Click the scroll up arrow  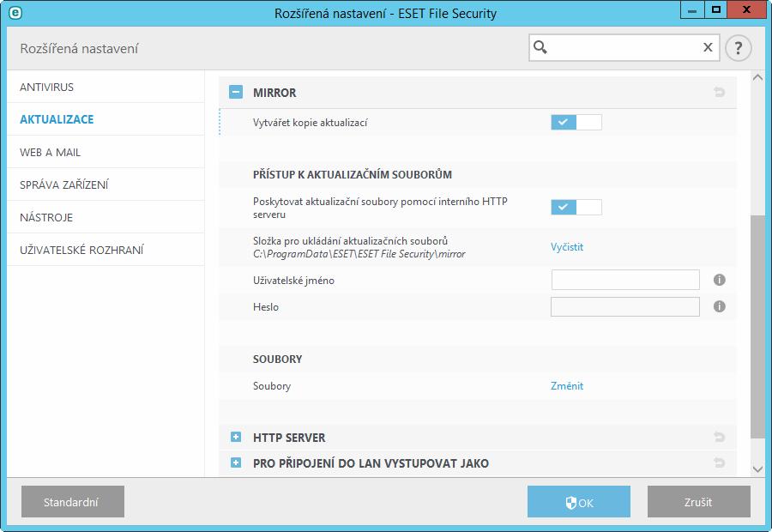pyautogui.click(x=757, y=77)
